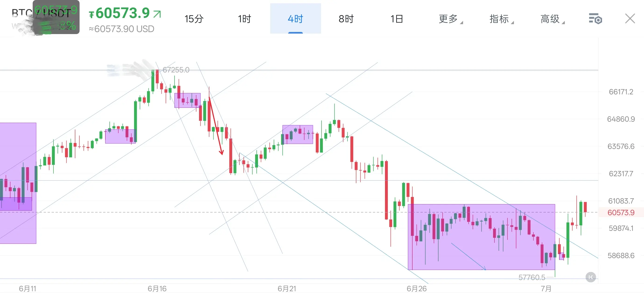Click the BTC/USDT pair title
This screenshot has width=644, height=293.
(41, 13)
